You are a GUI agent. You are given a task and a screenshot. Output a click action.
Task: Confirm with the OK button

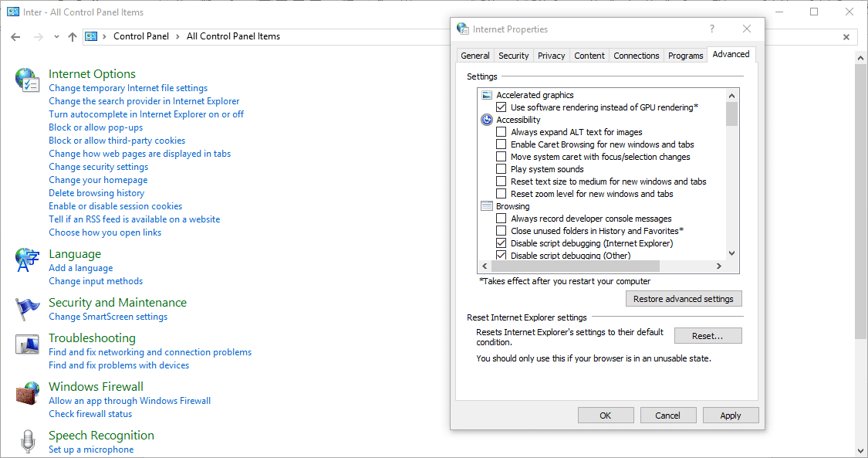click(x=606, y=416)
